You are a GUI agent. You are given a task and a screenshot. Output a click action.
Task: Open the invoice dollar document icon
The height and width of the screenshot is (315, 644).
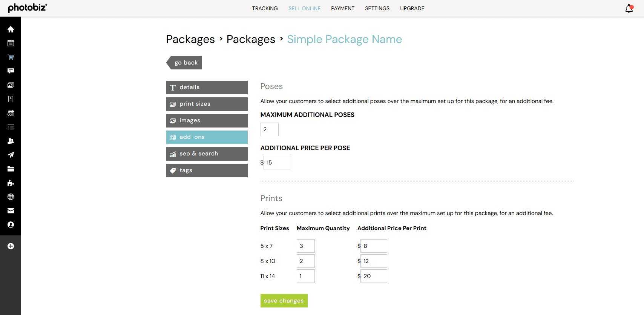click(11, 99)
